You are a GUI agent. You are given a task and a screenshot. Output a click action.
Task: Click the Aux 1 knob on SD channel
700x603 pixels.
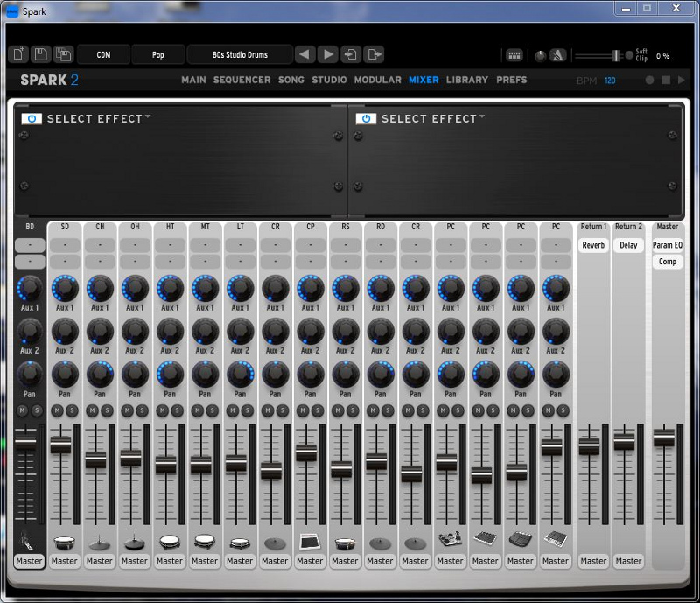[x=65, y=289]
